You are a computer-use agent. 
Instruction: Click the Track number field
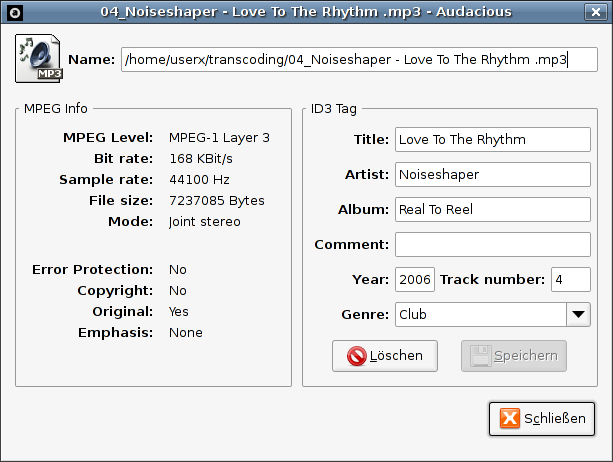tap(571, 279)
